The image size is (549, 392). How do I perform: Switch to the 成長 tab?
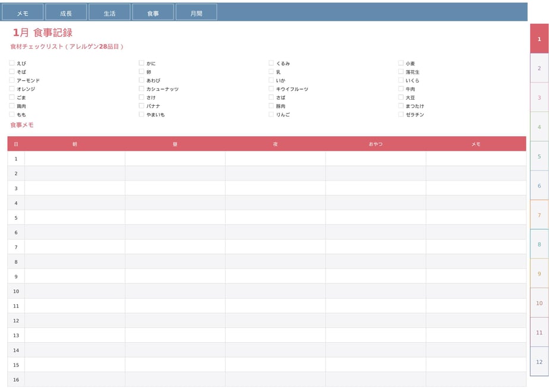(66, 12)
